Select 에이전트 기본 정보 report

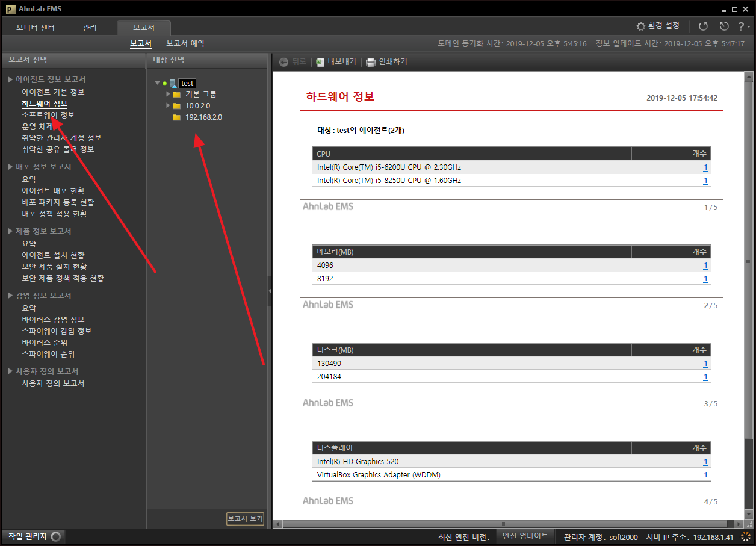pyautogui.click(x=53, y=92)
